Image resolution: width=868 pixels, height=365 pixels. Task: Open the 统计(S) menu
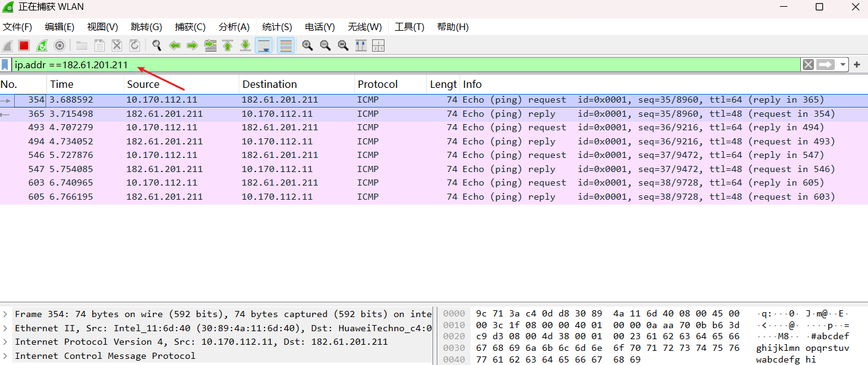click(277, 27)
